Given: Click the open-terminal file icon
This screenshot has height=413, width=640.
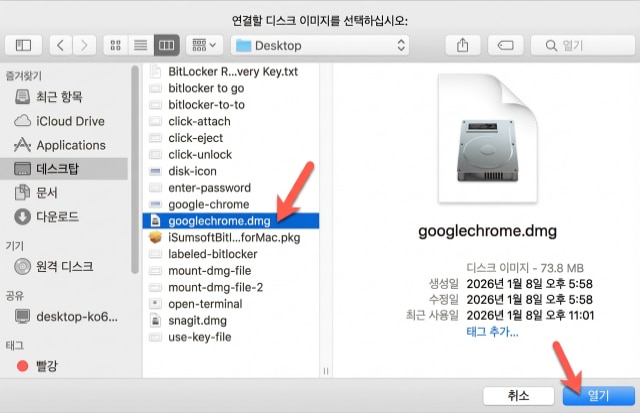Looking at the screenshot, I should pyautogui.click(x=155, y=304).
